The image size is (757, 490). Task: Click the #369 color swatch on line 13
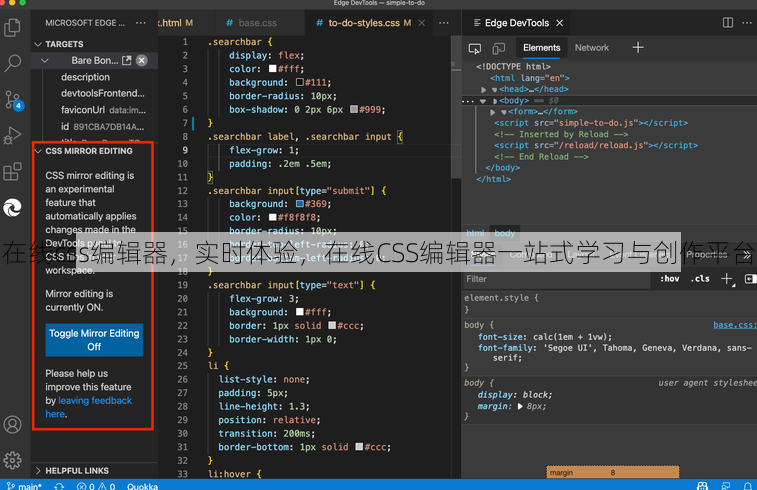(x=300, y=204)
